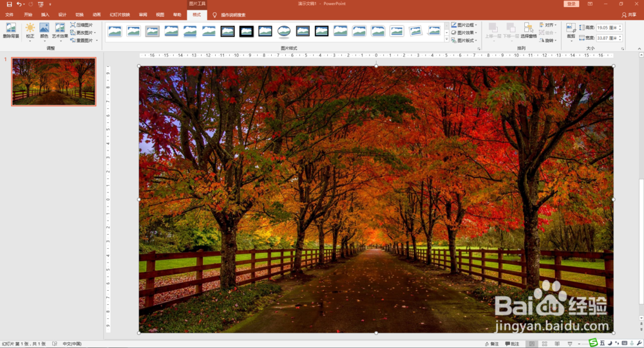Expand the picture styles gallery more arrow
The width and height of the screenshot is (644, 348).
(447, 40)
